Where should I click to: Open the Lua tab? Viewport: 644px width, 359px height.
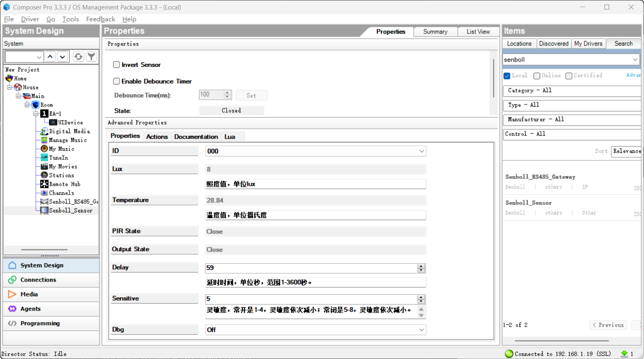click(230, 137)
